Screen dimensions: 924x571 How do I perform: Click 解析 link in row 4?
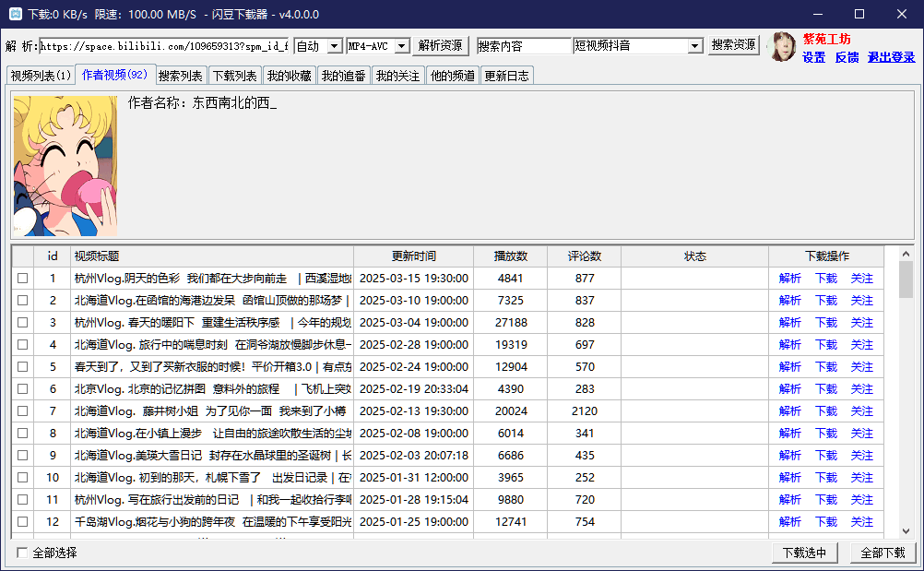click(789, 345)
